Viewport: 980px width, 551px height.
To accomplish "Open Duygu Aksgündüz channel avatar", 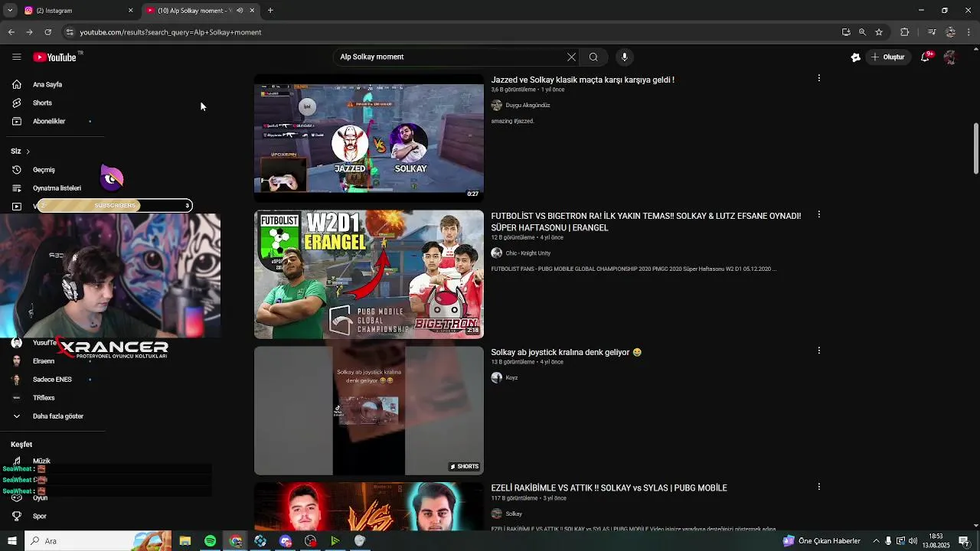I will coord(497,105).
